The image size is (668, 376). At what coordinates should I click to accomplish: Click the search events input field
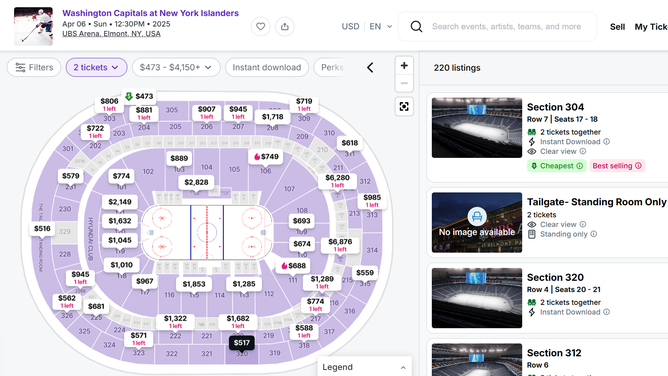[x=506, y=26]
